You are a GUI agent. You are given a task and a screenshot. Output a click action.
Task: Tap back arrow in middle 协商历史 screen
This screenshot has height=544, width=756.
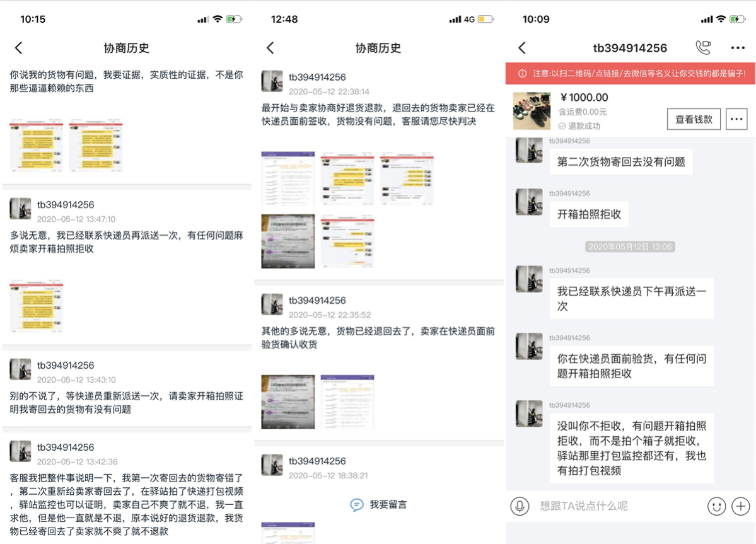pos(270,48)
